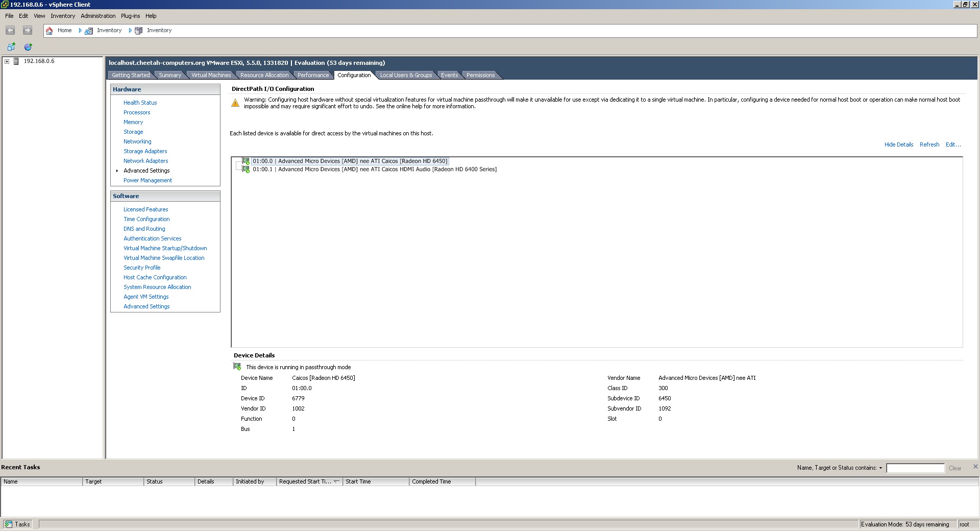The width and height of the screenshot is (980, 531).
Task: Click the Tasks button in status bar
Action: click(x=18, y=524)
